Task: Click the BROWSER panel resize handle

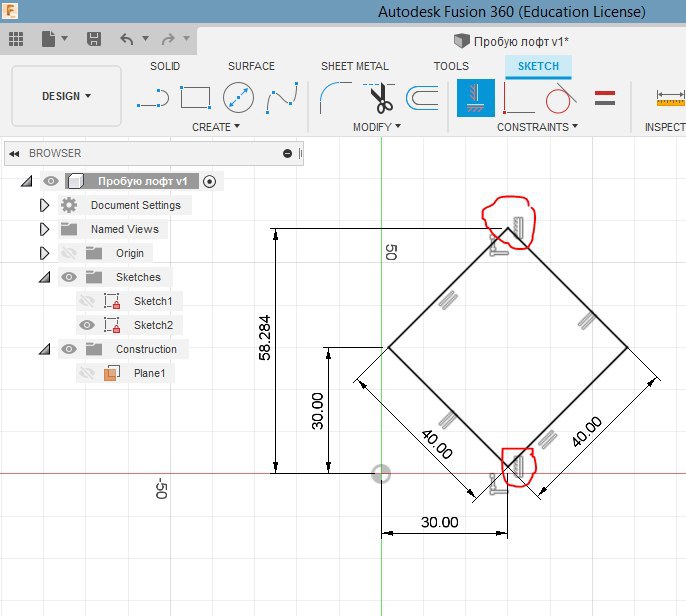Action: tap(301, 153)
